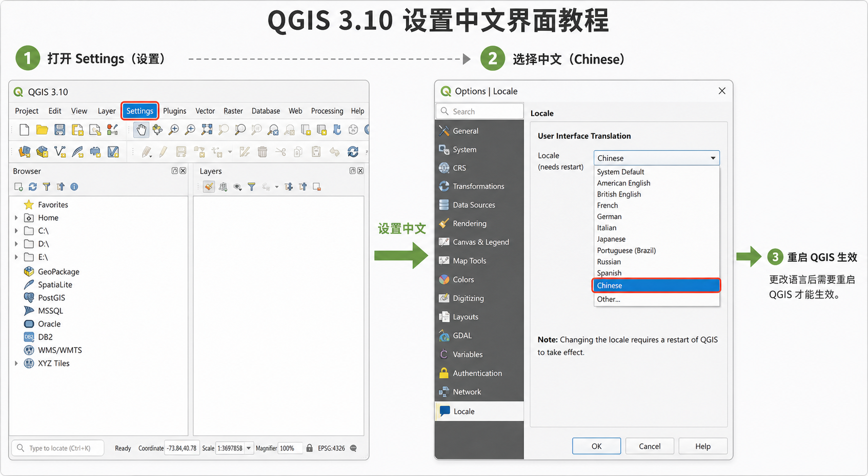Toggle the scale lock padlock icon
The width and height of the screenshot is (868, 476).
tap(309, 448)
